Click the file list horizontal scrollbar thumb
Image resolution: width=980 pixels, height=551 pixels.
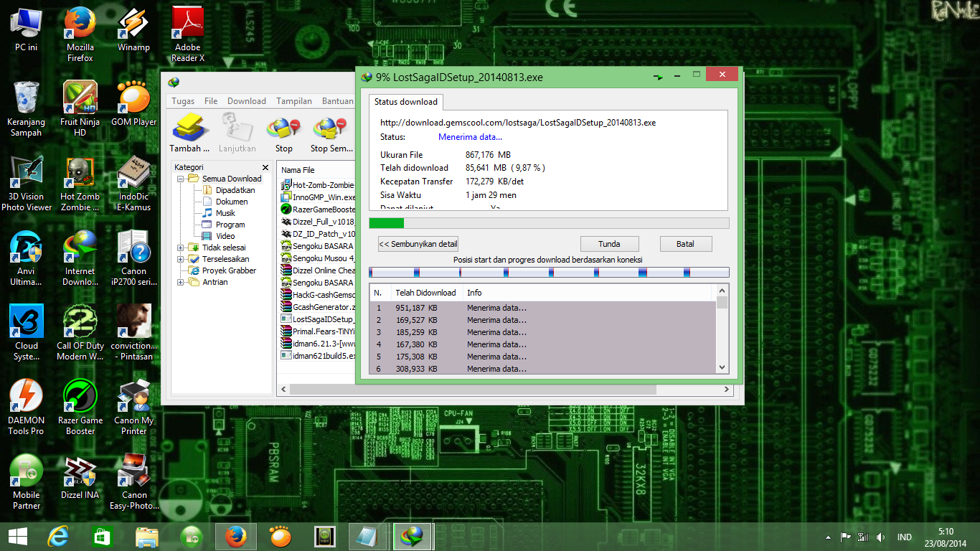tap(473, 390)
